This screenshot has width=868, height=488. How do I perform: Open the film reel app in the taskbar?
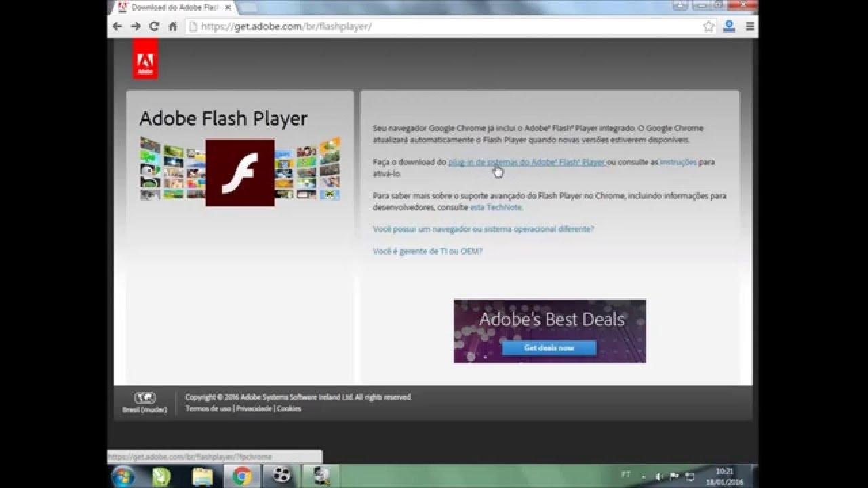[281, 476]
